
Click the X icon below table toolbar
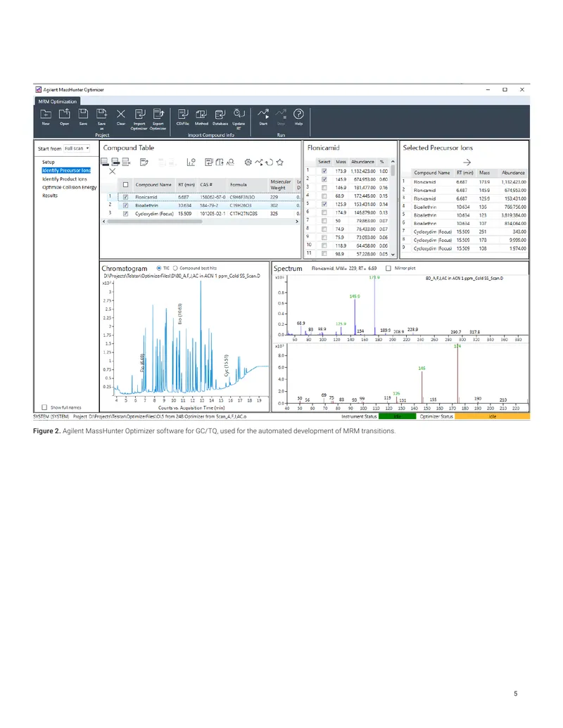(x=112, y=172)
